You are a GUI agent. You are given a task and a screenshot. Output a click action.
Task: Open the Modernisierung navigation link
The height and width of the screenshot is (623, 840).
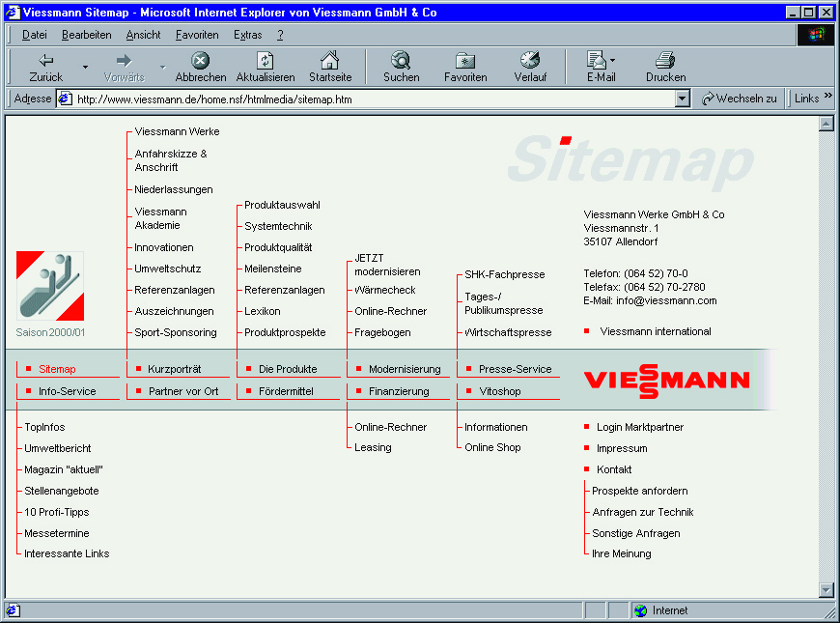pos(405,369)
